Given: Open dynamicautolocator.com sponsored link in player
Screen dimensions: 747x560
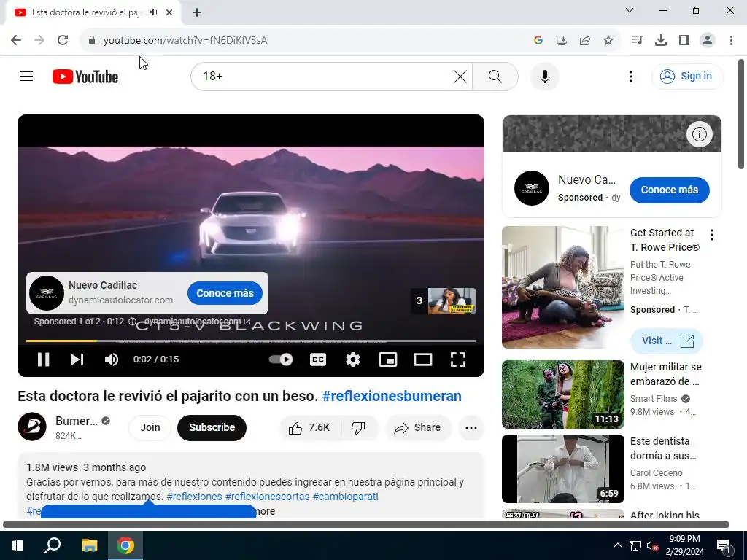Looking at the screenshot, I should click(197, 322).
